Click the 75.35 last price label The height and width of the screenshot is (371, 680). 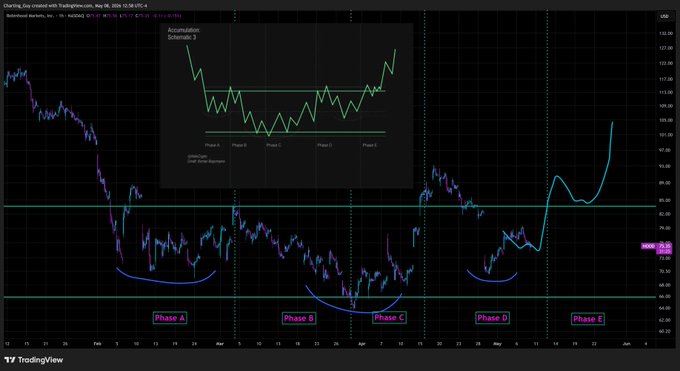(664, 246)
